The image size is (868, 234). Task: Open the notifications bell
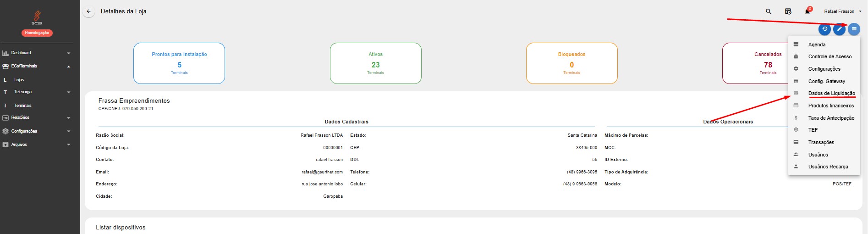tap(808, 11)
